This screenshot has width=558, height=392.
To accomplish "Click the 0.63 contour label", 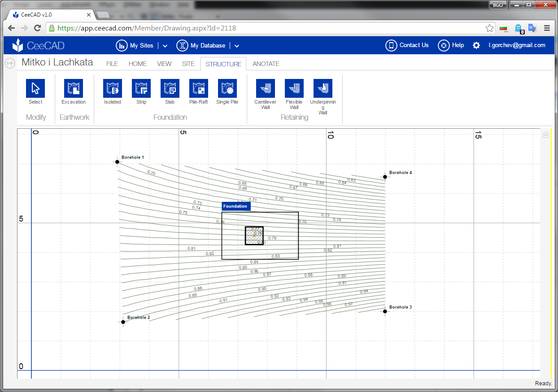I will click(x=351, y=180).
